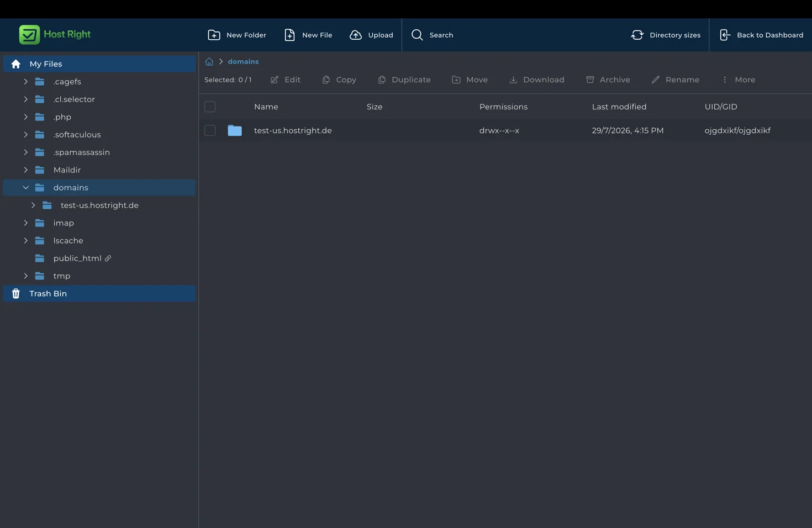
Task: Click the Directory sizes refresh icon
Action: pyautogui.click(x=637, y=35)
